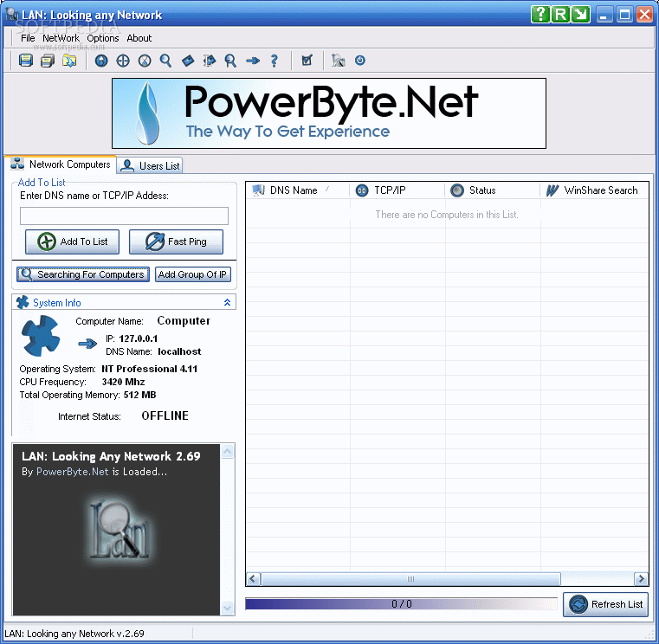Click the yellow folder open toolbar icon
The image size is (659, 644).
(69, 61)
